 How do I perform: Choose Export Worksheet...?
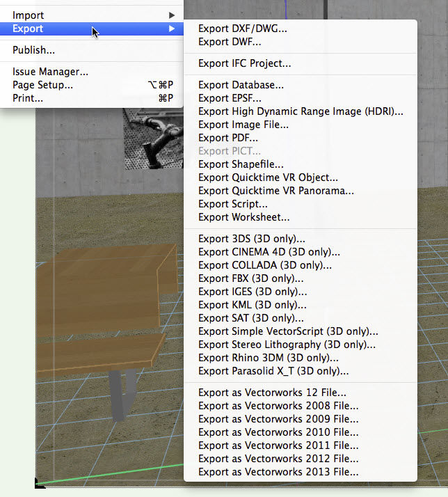[301, 217]
